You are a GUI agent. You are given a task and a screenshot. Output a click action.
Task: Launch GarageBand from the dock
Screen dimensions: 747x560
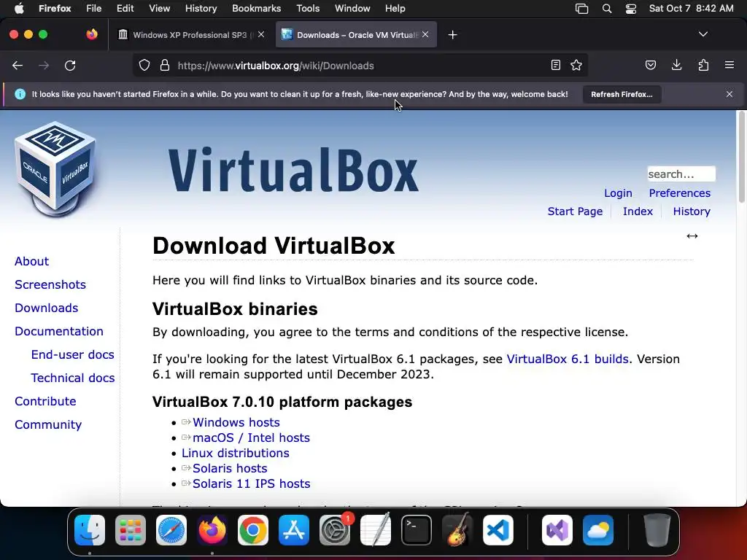[457, 530]
